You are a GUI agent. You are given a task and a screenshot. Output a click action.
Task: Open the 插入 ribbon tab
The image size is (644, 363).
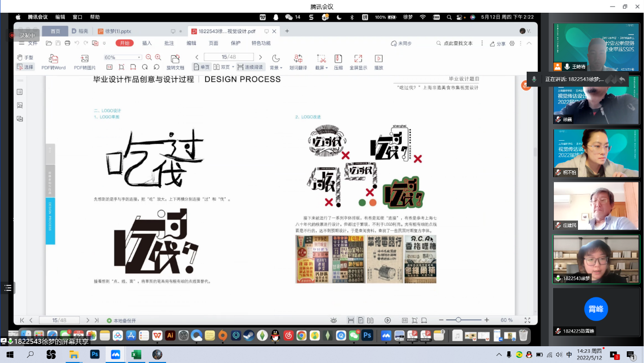pos(147,43)
